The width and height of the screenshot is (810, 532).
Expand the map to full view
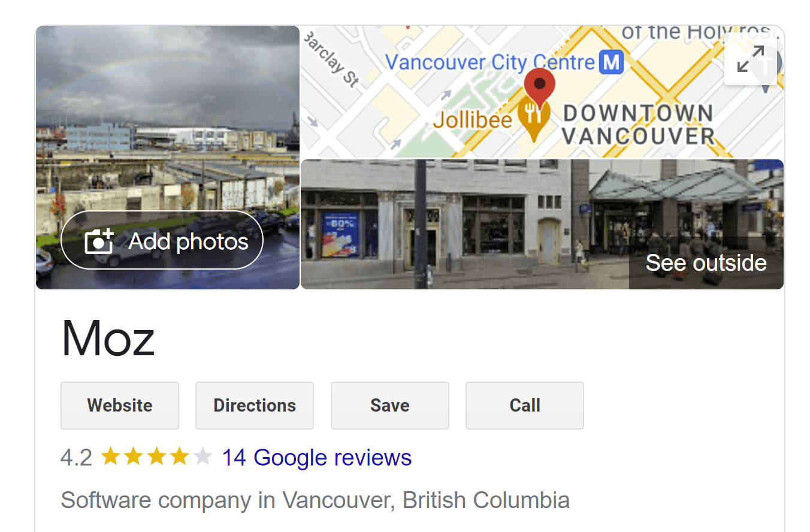tap(750, 59)
